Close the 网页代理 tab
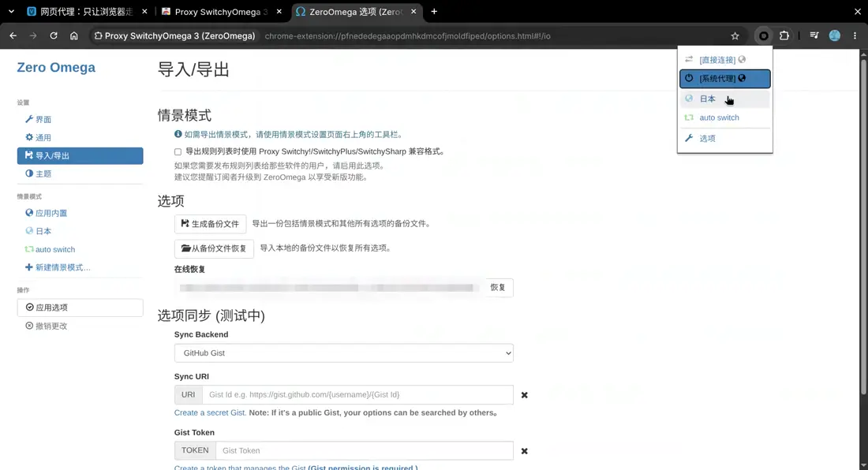 tap(144, 12)
